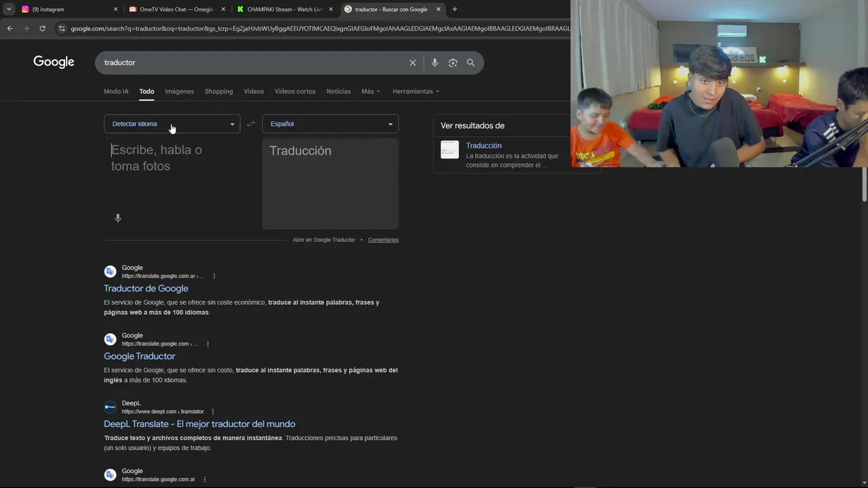Reload the current page
The image size is (868, 488).
tap(42, 28)
